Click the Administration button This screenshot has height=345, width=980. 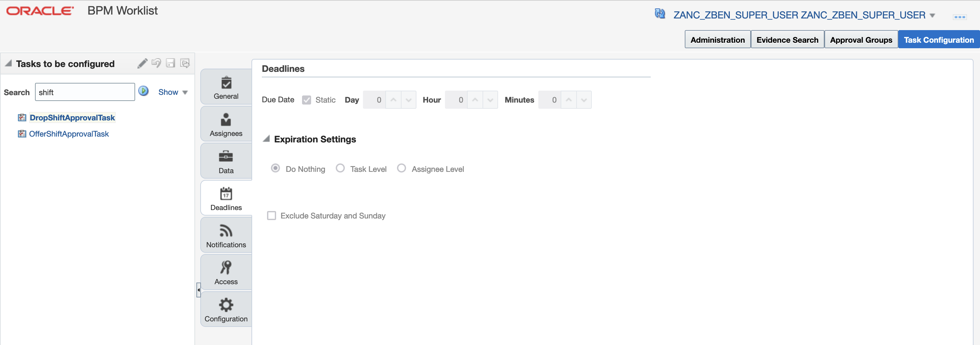click(x=717, y=39)
